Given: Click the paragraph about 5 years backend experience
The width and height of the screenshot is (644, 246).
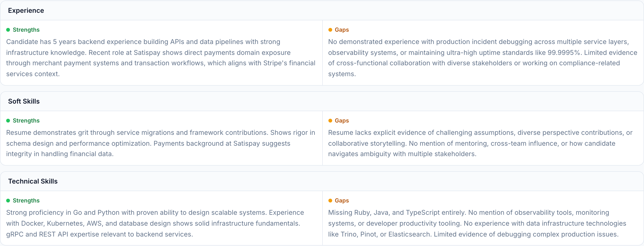Looking at the screenshot, I should [160, 58].
